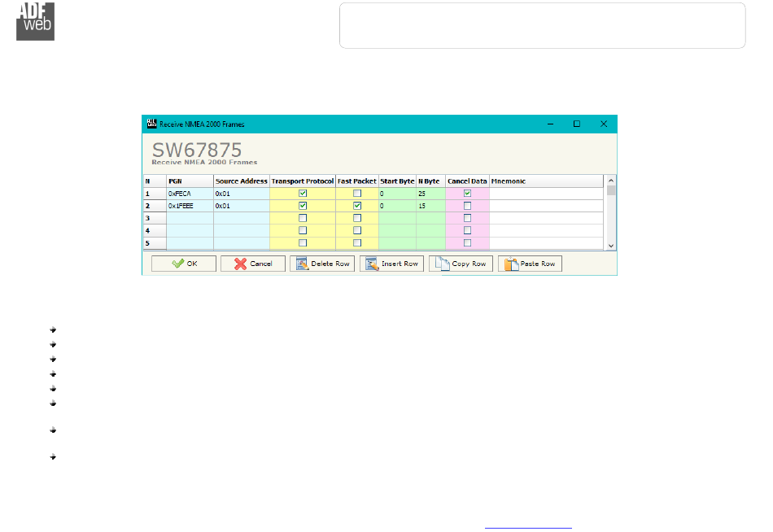Click the Receive NMEA 2000 Frames window icon

pyautogui.click(x=152, y=124)
